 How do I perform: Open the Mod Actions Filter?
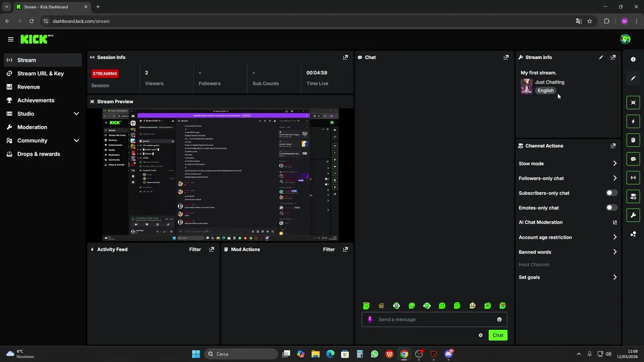pyautogui.click(x=329, y=249)
